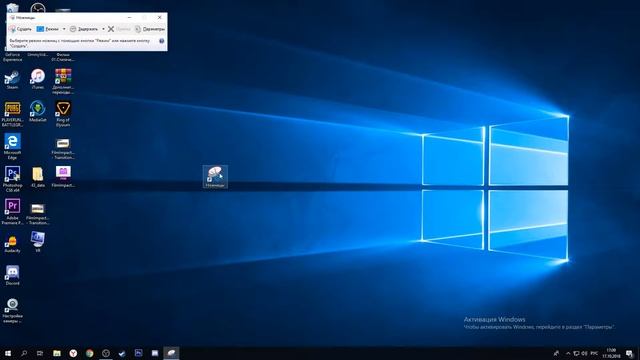640x360 pixels.
Task: Select the webcam settings desktop shortcut
Action: tap(12, 311)
